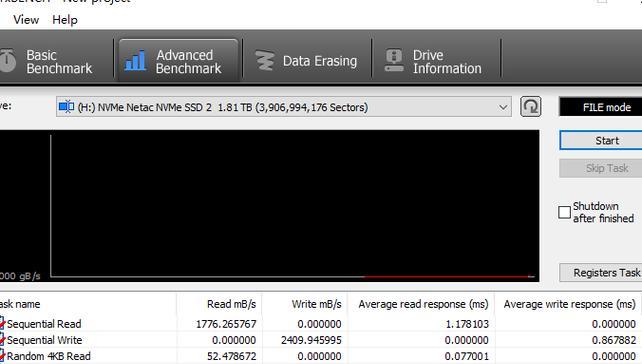Expand the drive selection dropdown
642x364 pixels.
pos(503,107)
